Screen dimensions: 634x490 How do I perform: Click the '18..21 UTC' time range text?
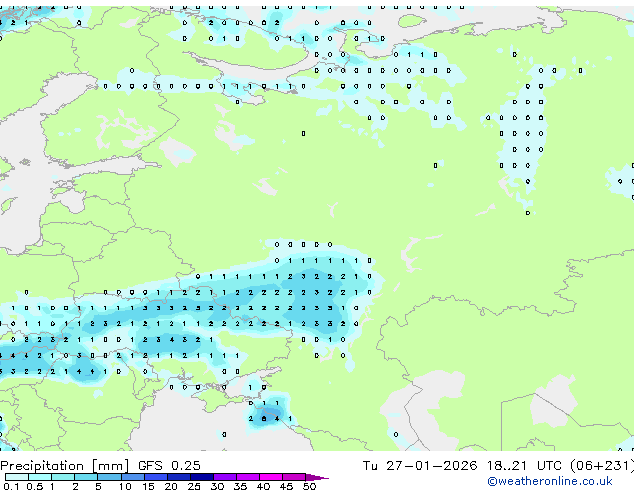[x=524, y=466]
